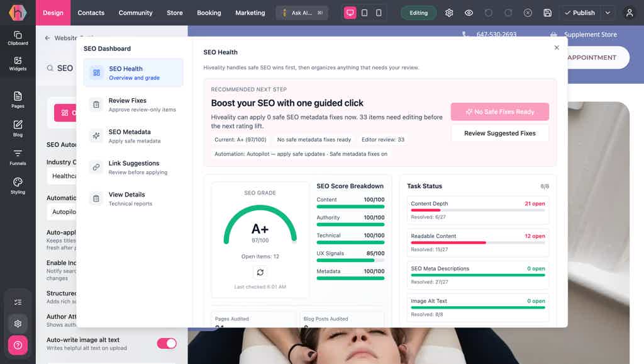
Task: Click the Appointment button on website
Action: pyautogui.click(x=598, y=57)
